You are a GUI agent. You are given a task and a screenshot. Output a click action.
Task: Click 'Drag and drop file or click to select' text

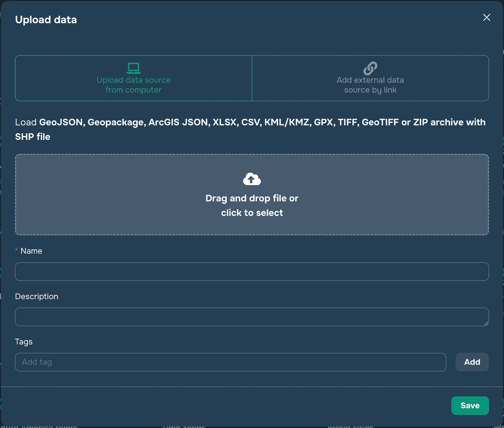(252, 206)
